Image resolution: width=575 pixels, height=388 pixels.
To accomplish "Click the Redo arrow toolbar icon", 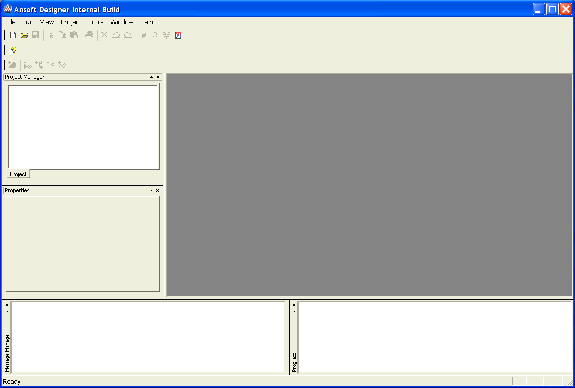I will click(x=128, y=35).
